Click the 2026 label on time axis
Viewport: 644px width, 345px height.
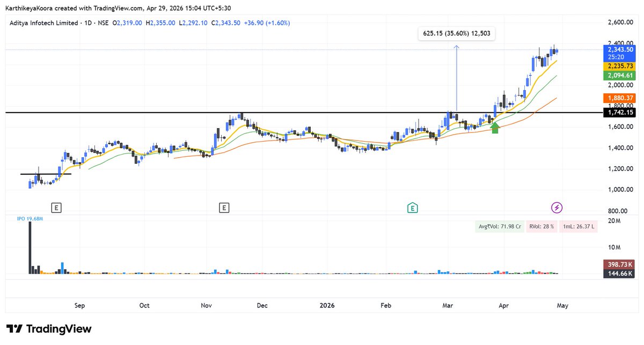click(x=327, y=305)
